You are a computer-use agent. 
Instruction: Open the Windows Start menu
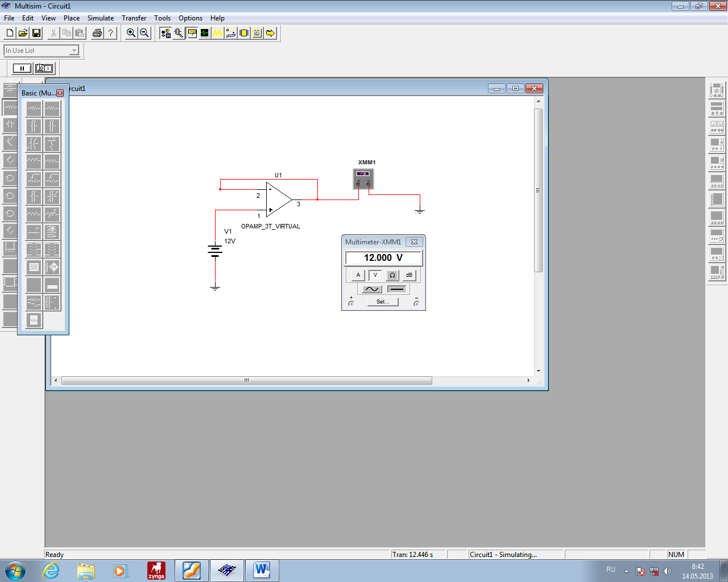click(15, 571)
